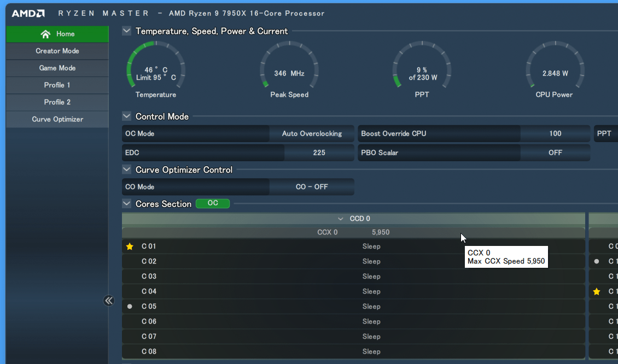Image resolution: width=618 pixels, height=364 pixels.
Task: Open Profile 2
Action: (x=57, y=102)
